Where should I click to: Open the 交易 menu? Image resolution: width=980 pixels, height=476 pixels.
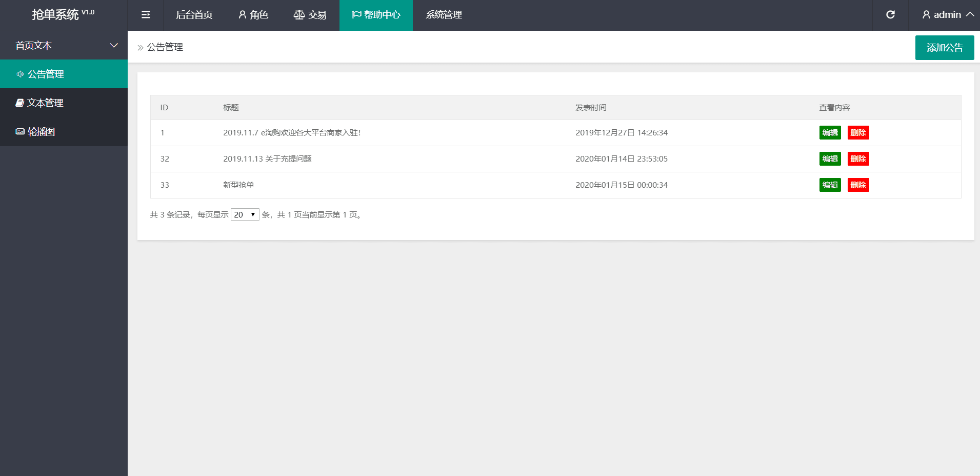point(310,15)
